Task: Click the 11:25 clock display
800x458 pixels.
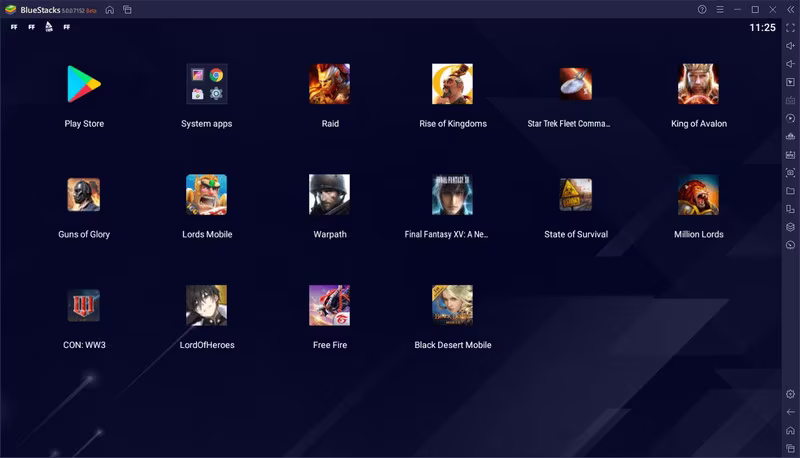Action: 762,28
